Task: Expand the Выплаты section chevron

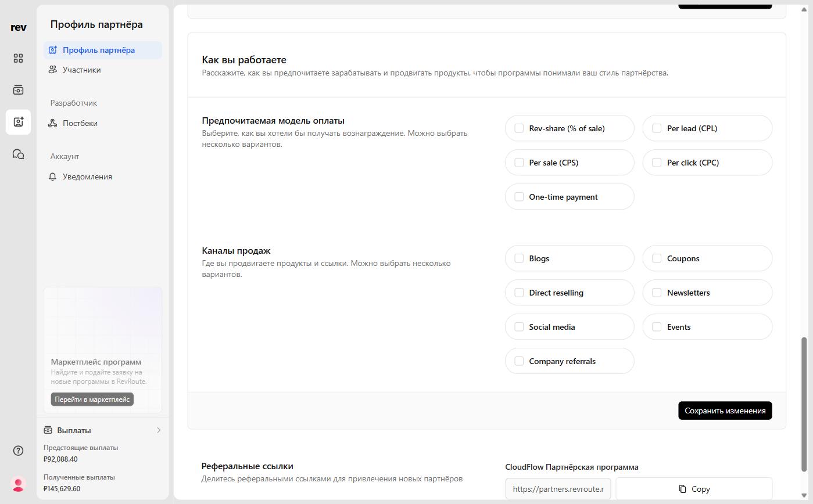Action: coord(159,430)
